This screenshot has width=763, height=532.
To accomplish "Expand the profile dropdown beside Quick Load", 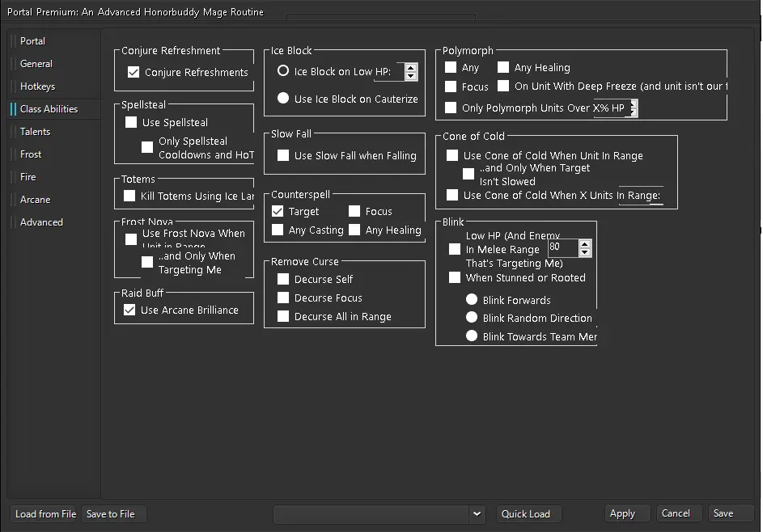I will [x=477, y=514].
